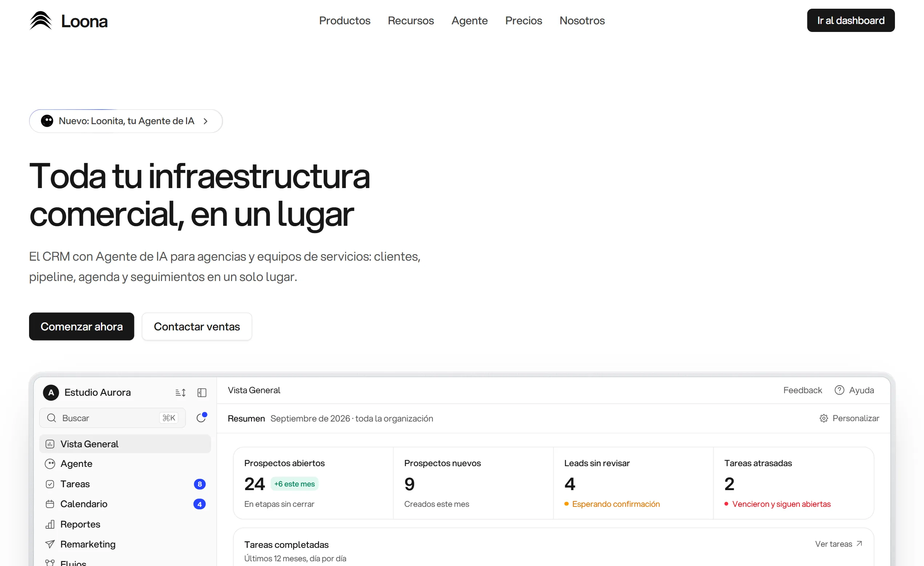Click the Ir al dashboard button
This screenshot has height=566, width=924.
coord(851,20)
